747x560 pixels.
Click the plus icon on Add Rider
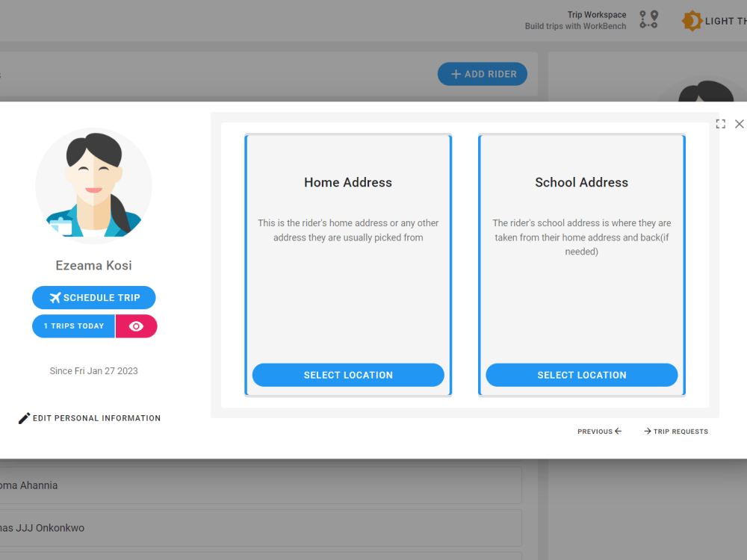point(456,74)
